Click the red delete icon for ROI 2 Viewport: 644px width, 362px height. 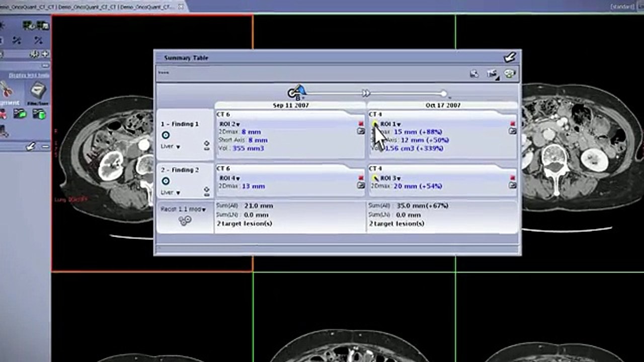pyautogui.click(x=361, y=123)
